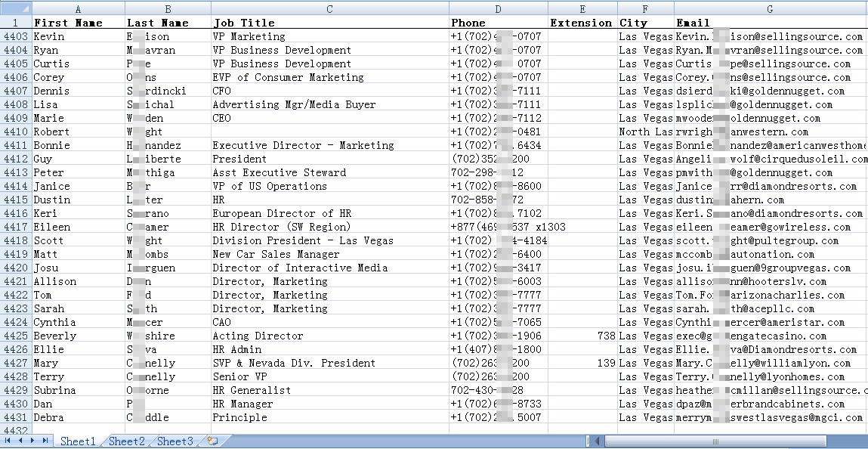Go to the Sheet3 tab
Image resolution: width=868 pixels, height=449 pixels.
coord(175,441)
